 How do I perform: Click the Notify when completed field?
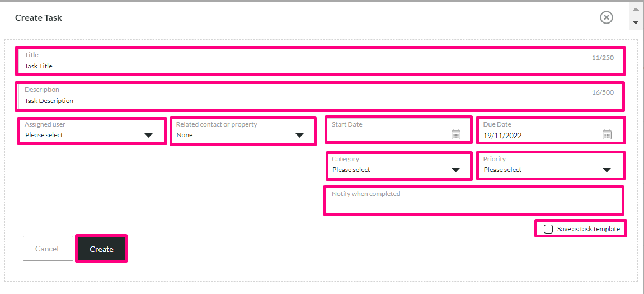473,200
